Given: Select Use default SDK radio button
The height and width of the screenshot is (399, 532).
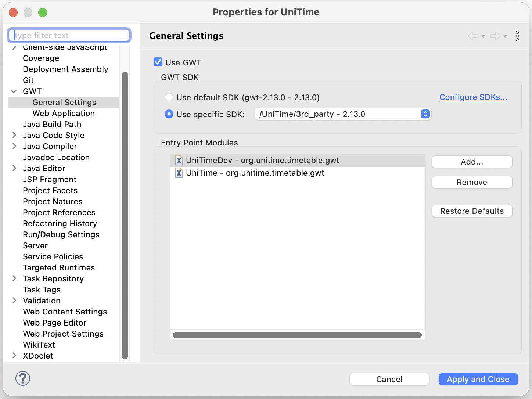Looking at the screenshot, I should (169, 97).
